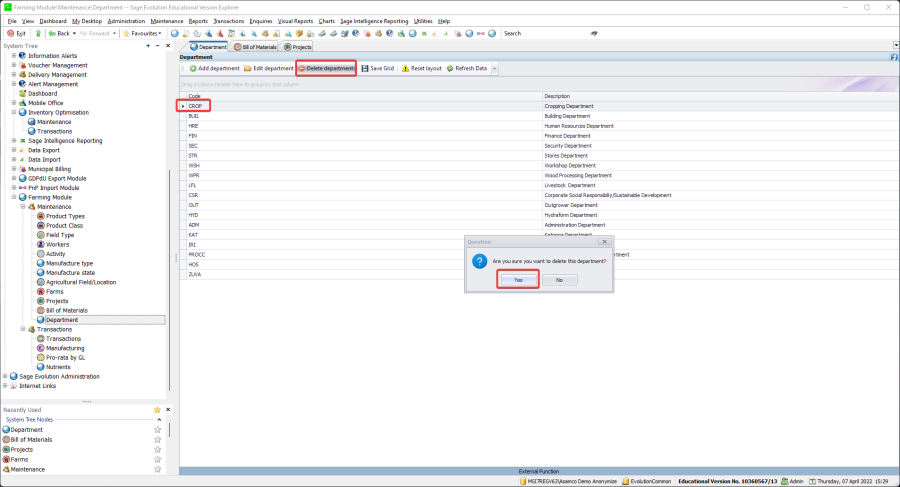
Task: Toggle favourite star next to Bill of Materials
Action: click(157, 439)
